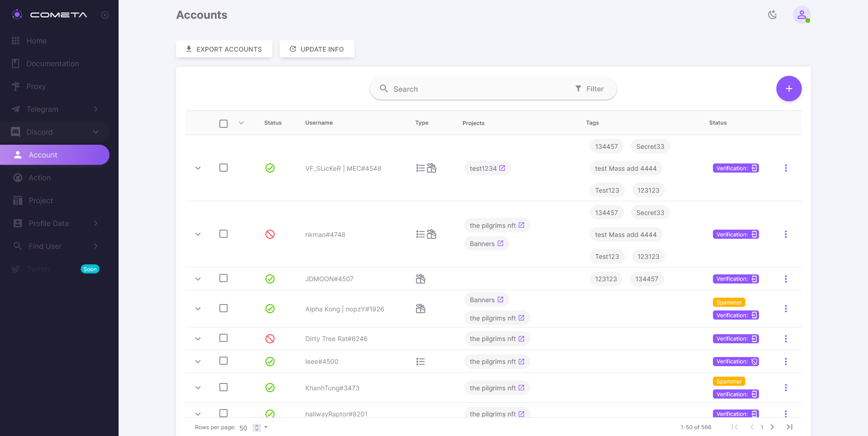
Task: Open the Filter button
Action: (x=589, y=89)
